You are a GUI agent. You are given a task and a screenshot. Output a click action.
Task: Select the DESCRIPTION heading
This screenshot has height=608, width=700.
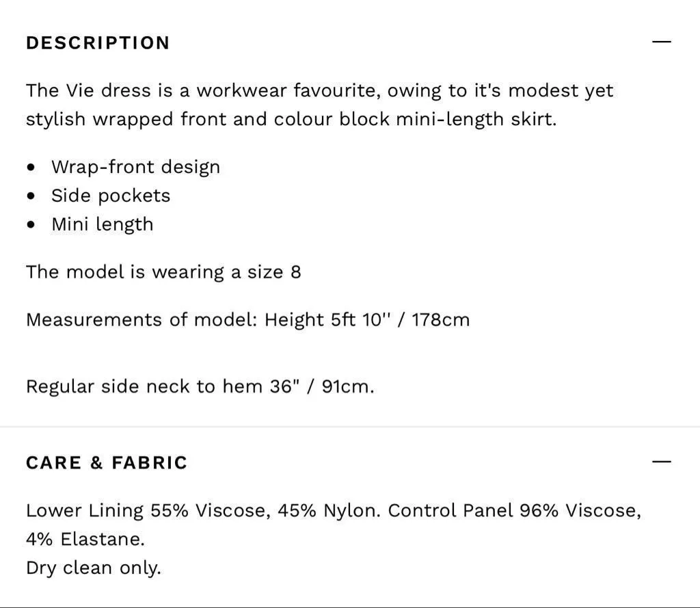(98, 43)
